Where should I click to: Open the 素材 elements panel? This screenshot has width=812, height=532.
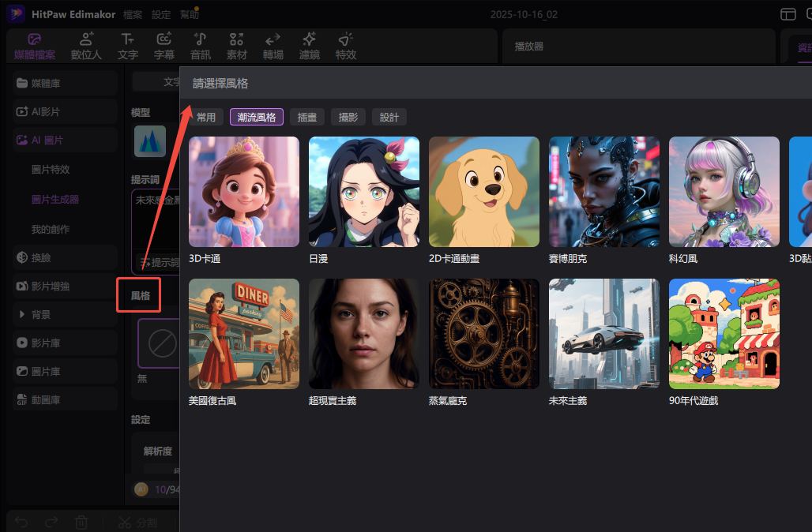click(236, 46)
